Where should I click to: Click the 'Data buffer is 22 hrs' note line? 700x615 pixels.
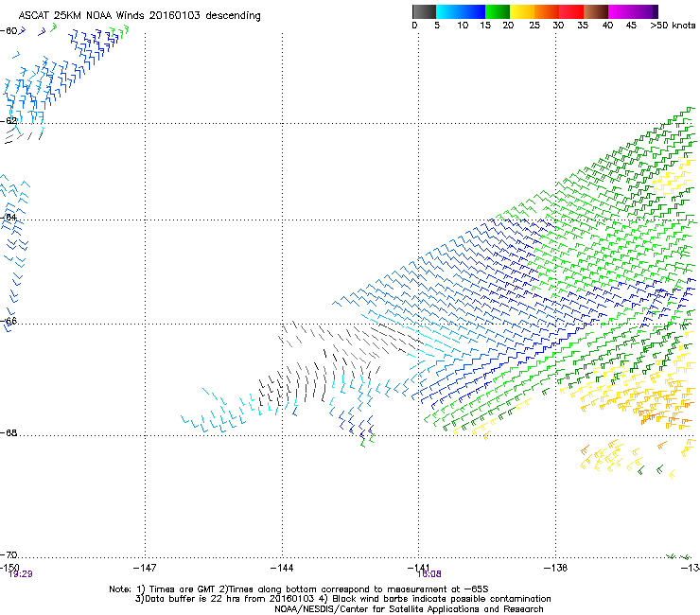point(342,599)
